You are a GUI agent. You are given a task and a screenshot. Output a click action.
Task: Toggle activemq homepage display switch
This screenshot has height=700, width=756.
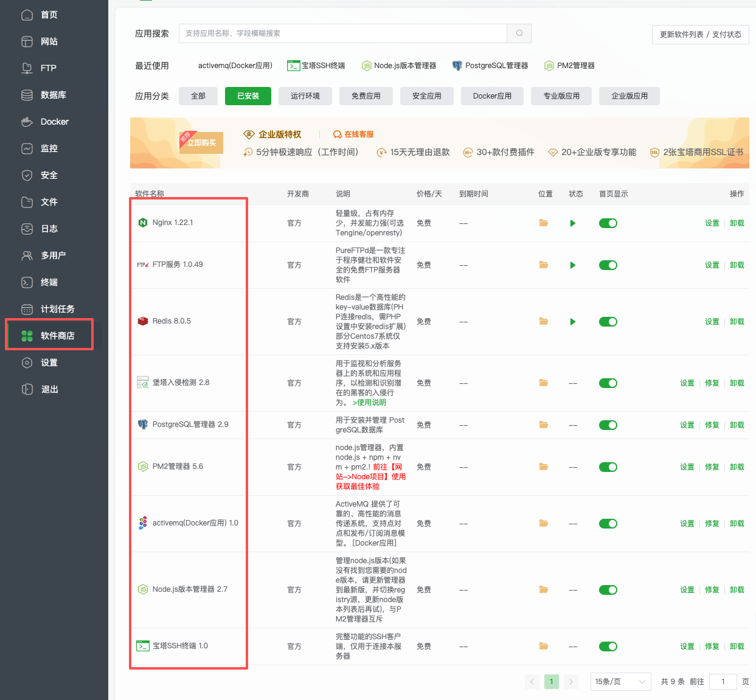click(x=608, y=524)
